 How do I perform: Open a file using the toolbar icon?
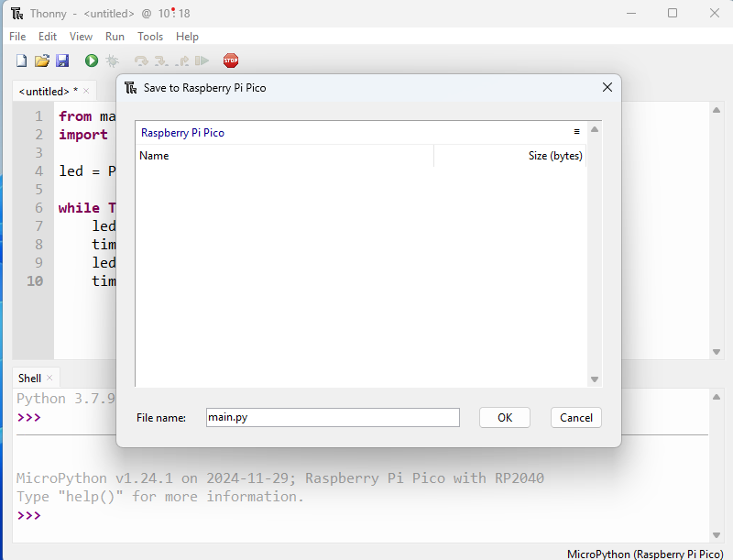pos(41,60)
